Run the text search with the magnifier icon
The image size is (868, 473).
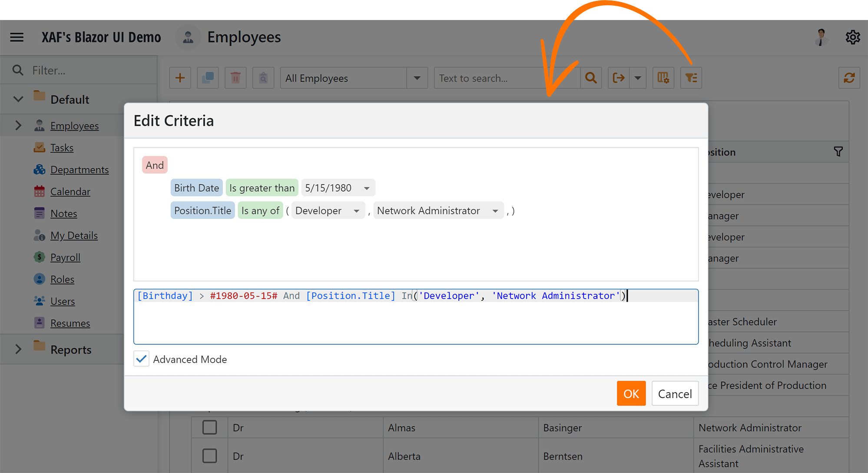click(591, 78)
